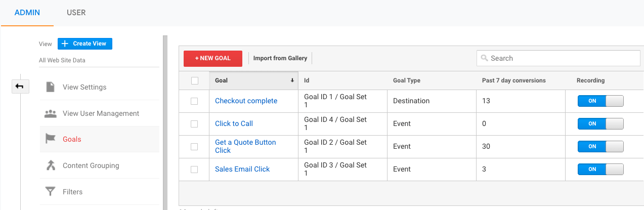Switch to the USER tab
Image resolution: width=644 pixels, height=210 pixels.
(76, 13)
